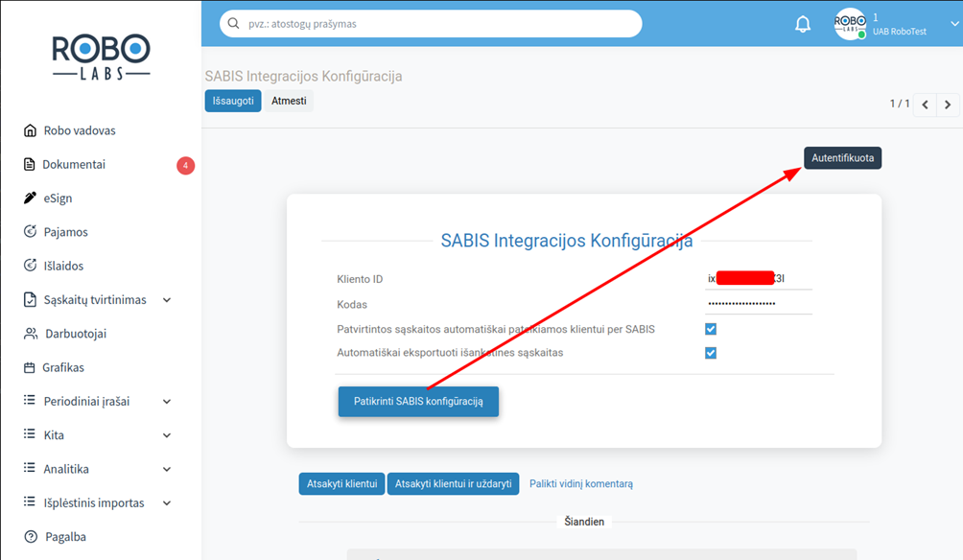Click the Analitika list icon

coord(30,468)
